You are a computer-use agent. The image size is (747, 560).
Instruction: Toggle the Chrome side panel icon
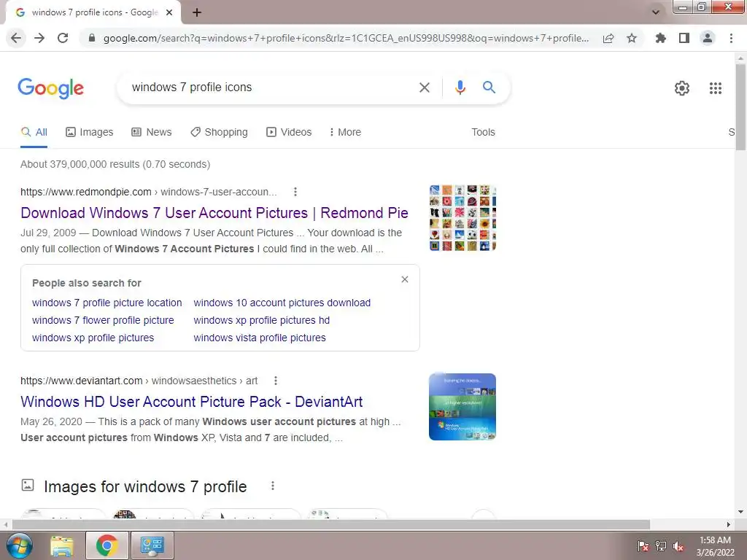pos(684,38)
